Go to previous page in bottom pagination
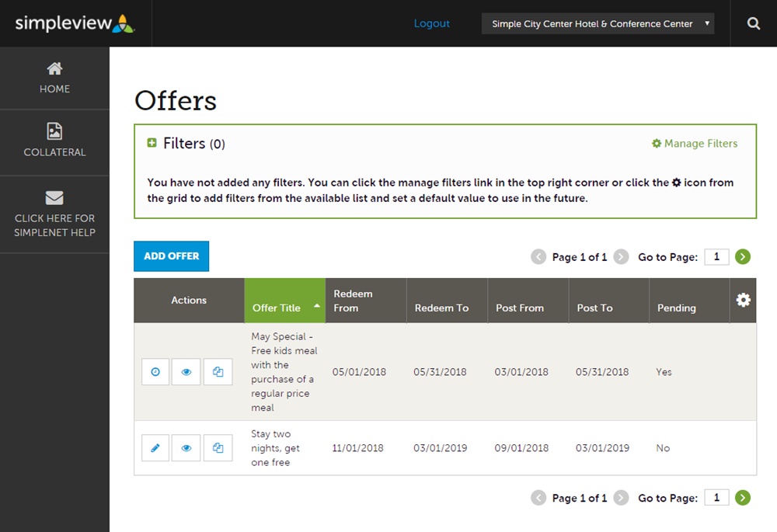This screenshot has width=777, height=532. 538,497
